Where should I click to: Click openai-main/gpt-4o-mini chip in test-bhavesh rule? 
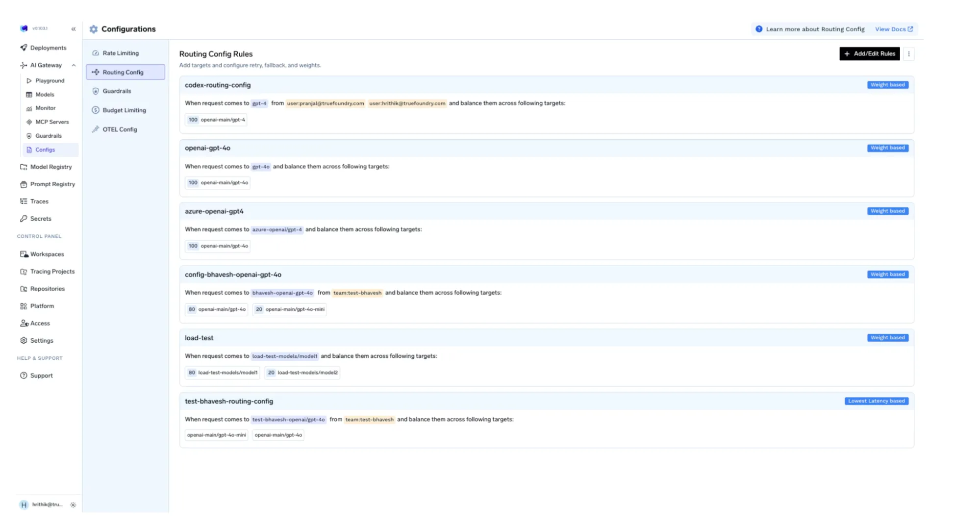coord(217,435)
